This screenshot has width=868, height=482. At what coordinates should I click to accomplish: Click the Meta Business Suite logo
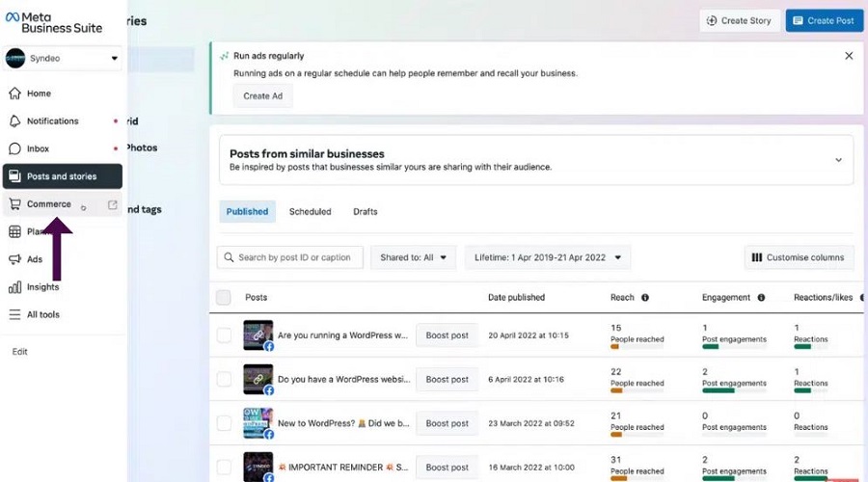(54, 23)
